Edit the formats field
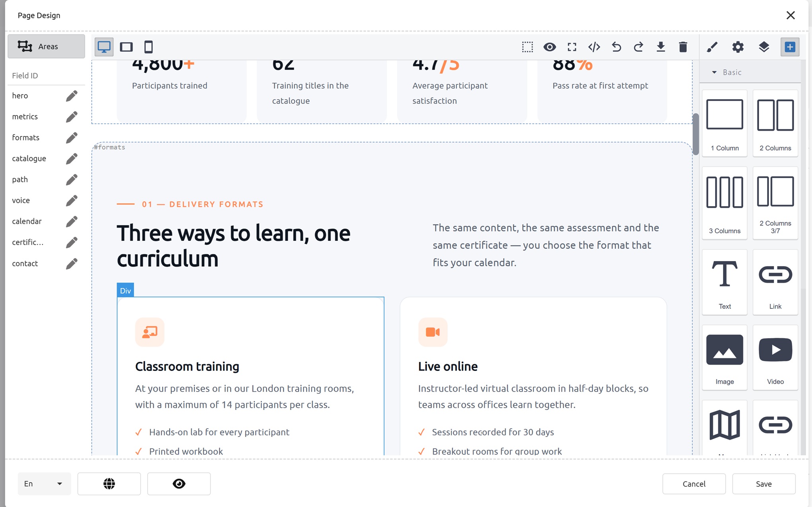The width and height of the screenshot is (812, 507). pyautogui.click(x=72, y=138)
